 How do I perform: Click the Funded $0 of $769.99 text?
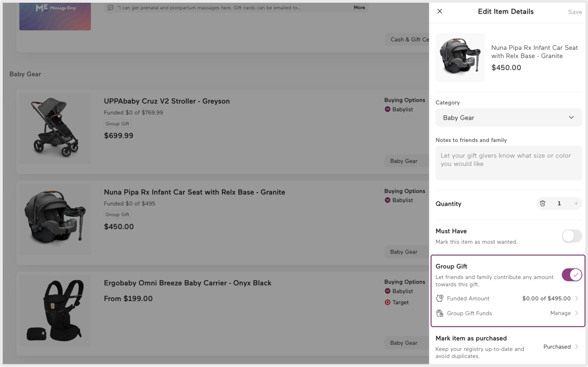[x=133, y=113]
